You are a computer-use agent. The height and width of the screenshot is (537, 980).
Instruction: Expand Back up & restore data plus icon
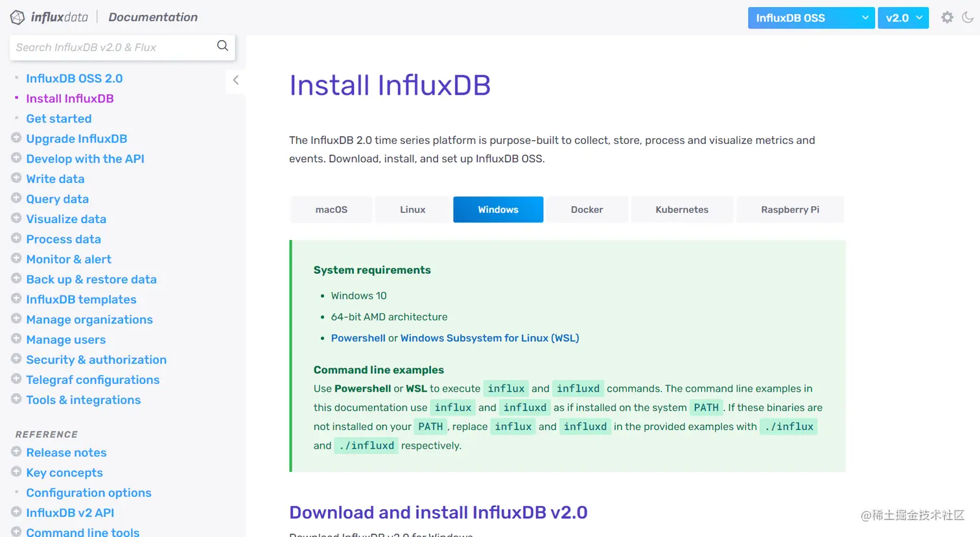[x=16, y=278]
